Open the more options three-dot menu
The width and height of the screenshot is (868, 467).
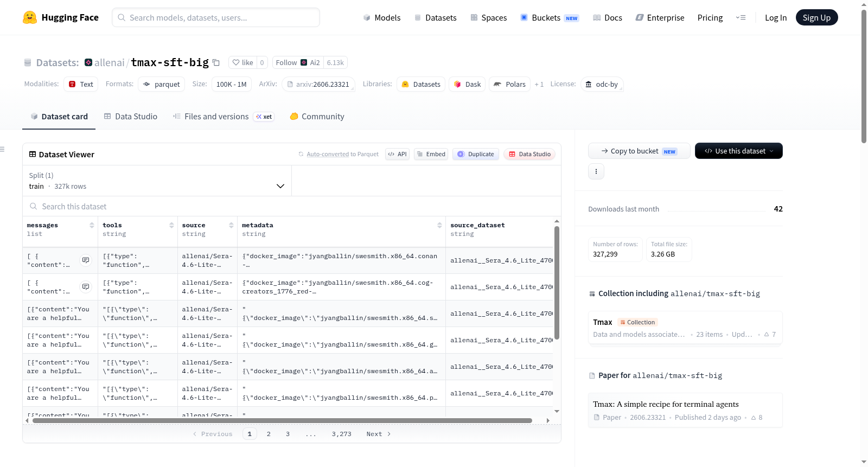point(596,171)
